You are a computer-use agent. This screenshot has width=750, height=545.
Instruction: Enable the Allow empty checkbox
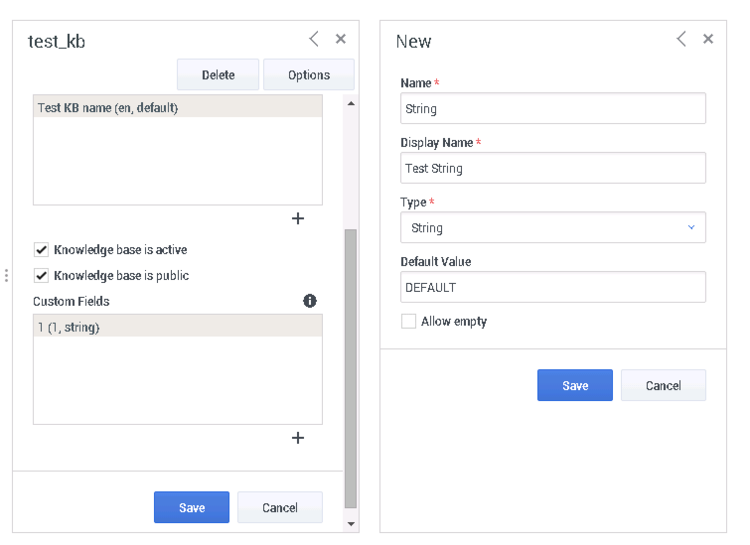pos(408,321)
